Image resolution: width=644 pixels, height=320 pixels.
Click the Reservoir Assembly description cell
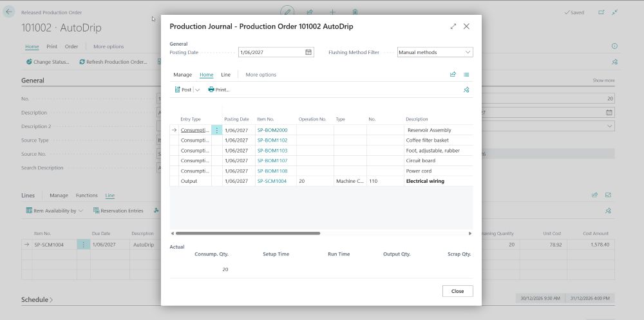[x=438, y=130]
